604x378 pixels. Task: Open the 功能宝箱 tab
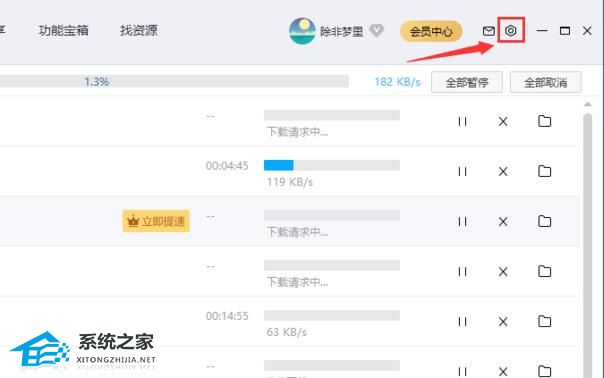coord(64,30)
